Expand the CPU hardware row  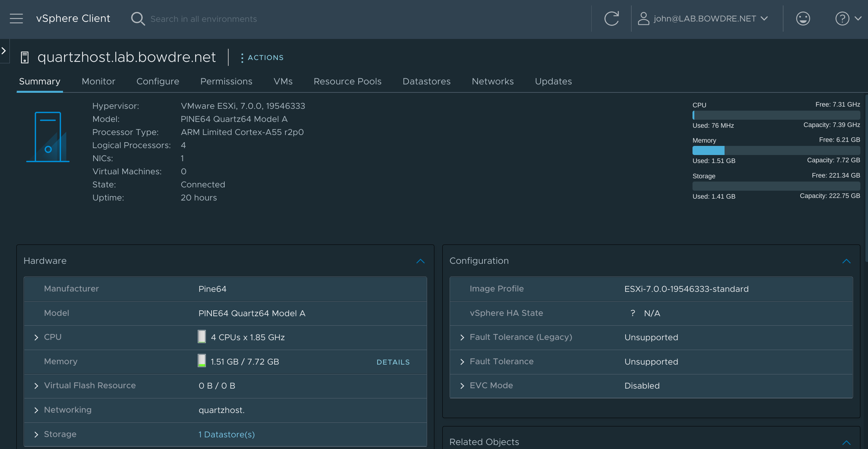(36, 338)
